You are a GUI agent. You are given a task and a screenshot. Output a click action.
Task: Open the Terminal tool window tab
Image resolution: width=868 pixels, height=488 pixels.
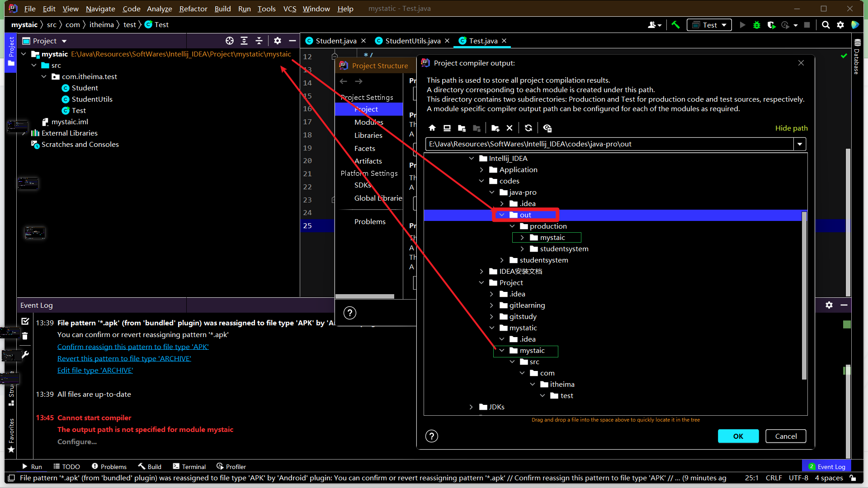189,466
